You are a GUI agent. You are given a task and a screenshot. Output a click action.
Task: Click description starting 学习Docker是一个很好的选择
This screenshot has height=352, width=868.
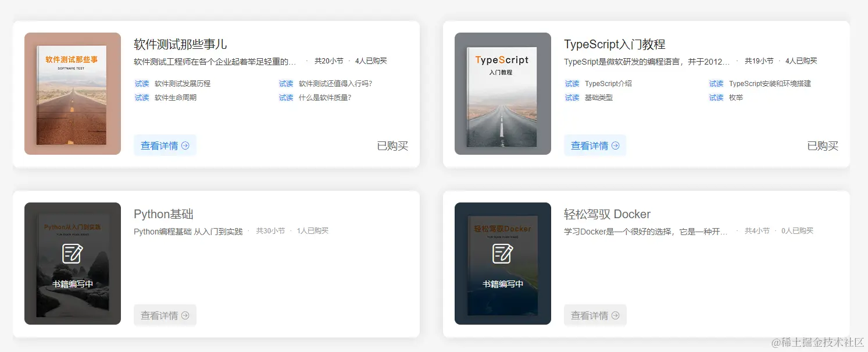(x=646, y=232)
